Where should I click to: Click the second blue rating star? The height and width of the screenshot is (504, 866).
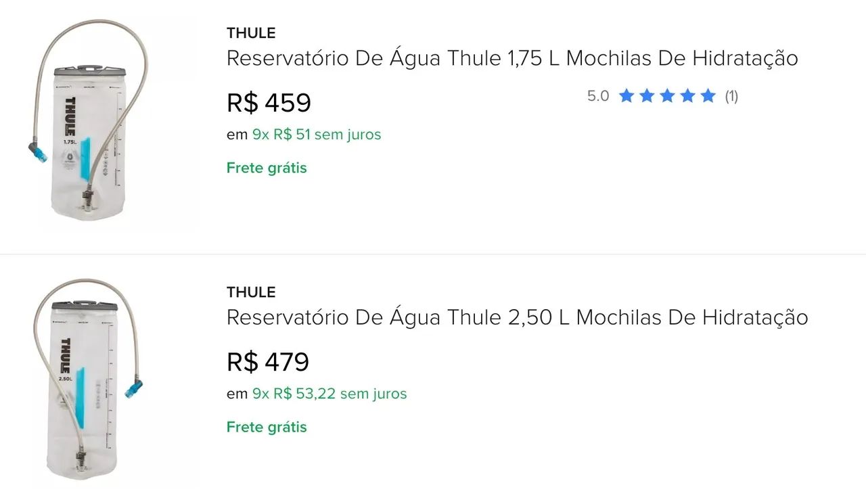pyautogui.click(x=647, y=95)
